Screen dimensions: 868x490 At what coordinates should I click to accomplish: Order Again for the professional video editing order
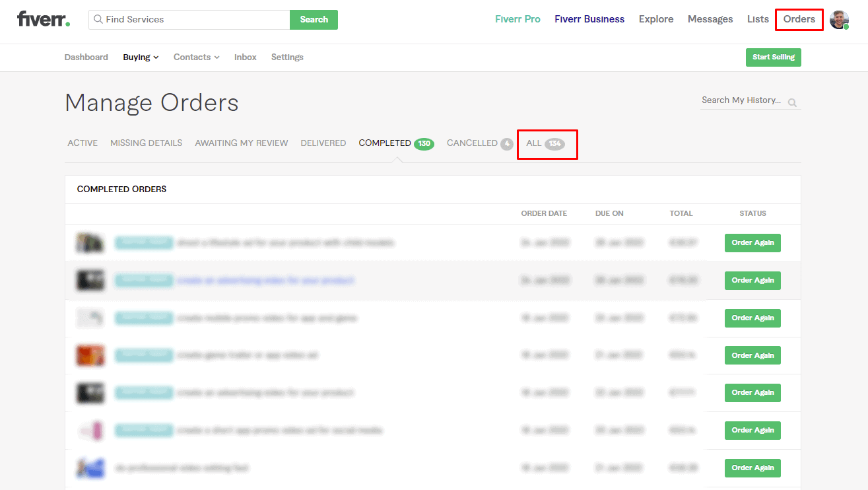click(x=752, y=468)
